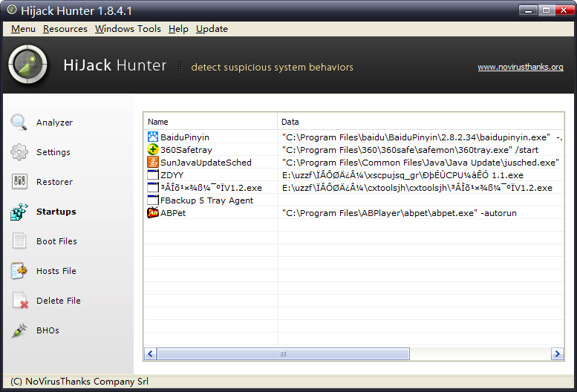Visit the www.novirusthanks.org link
The image size is (577, 392).
pyautogui.click(x=520, y=67)
